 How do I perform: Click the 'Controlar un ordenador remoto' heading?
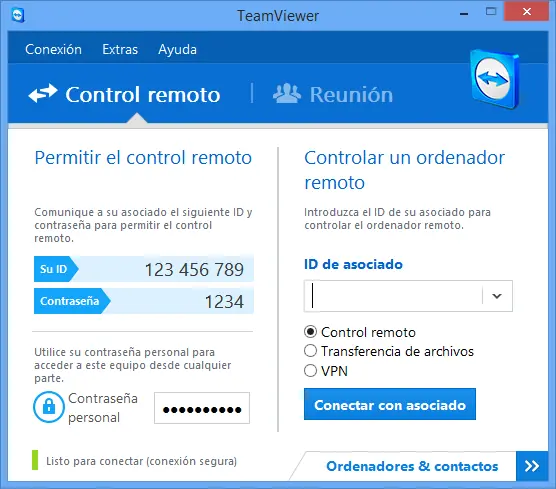click(404, 170)
